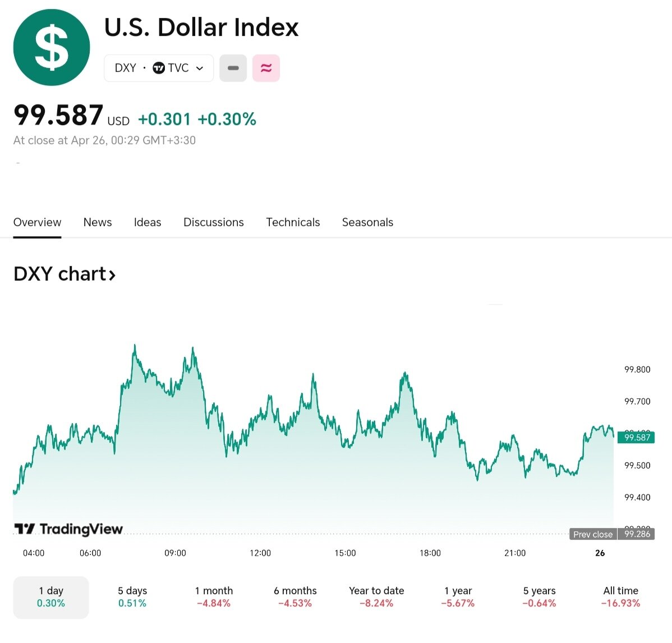Click the gray dash icon button
This screenshot has width=672, height=643.
point(233,68)
